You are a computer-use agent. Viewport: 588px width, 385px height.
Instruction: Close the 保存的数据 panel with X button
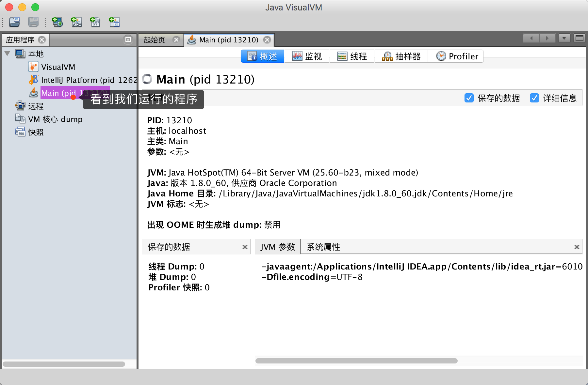point(245,247)
